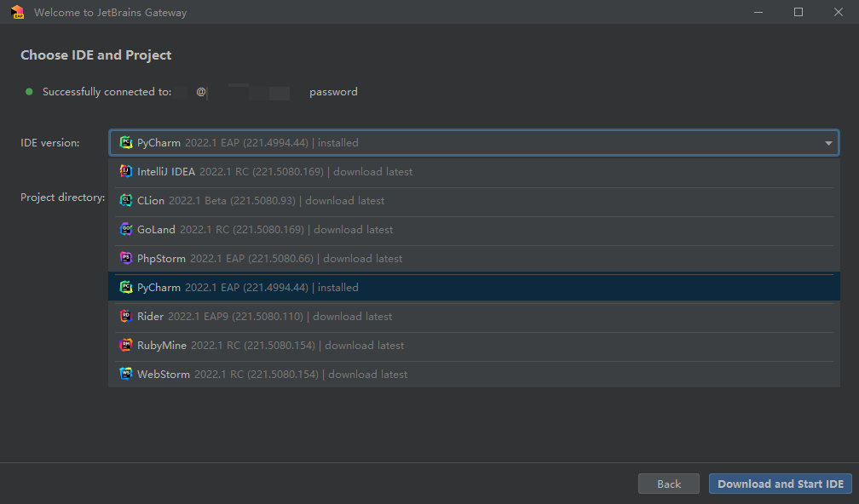Click the green connection status dot
Screen dimensions: 859x504
pyautogui.click(x=29, y=92)
